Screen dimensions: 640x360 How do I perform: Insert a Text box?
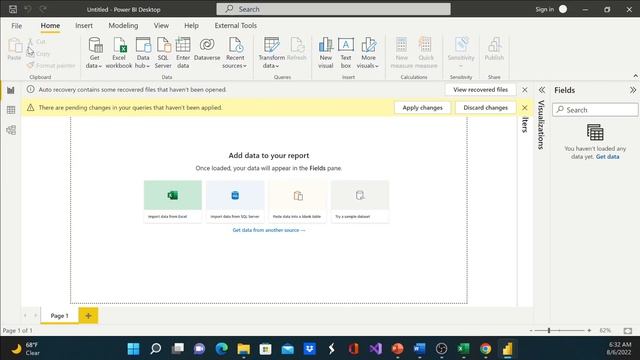(346, 53)
